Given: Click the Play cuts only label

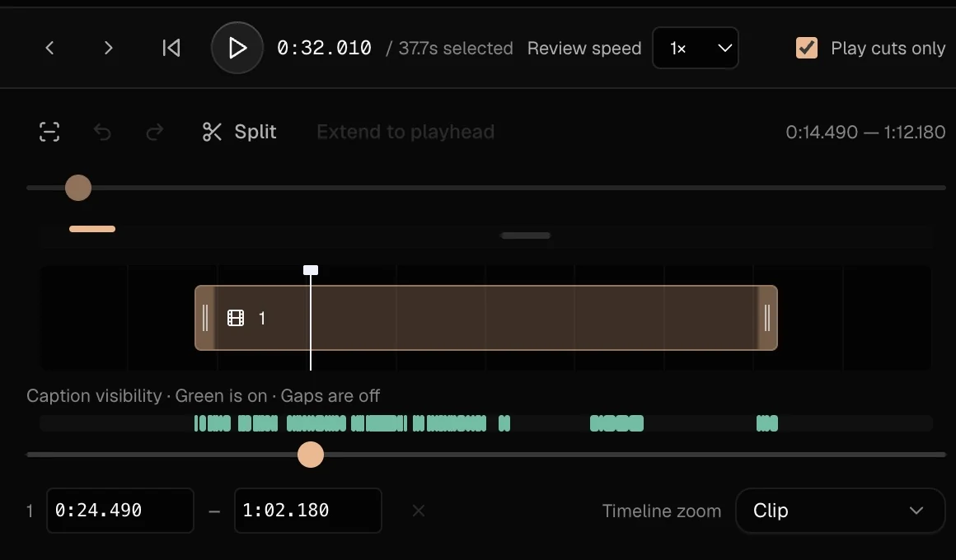Looking at the screenshot, I should click(888, 48).
